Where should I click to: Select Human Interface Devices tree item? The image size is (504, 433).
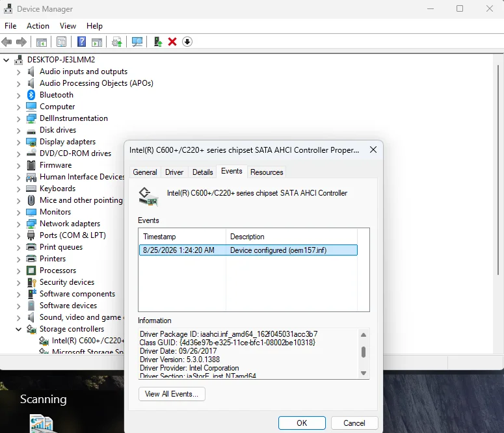pyautogui.click(x=82, y=177)
